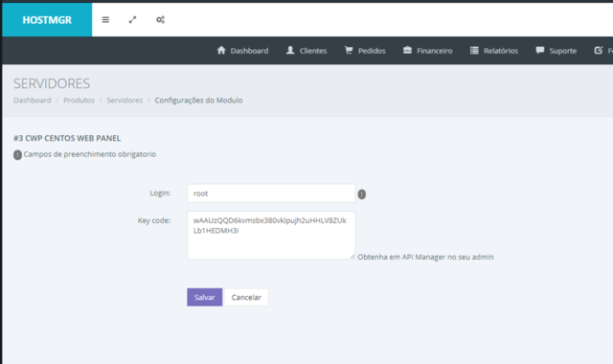The height and width of the screenshot is (364, 613).
Task: Open settings via the gears icon
Action: click(160, 19)
